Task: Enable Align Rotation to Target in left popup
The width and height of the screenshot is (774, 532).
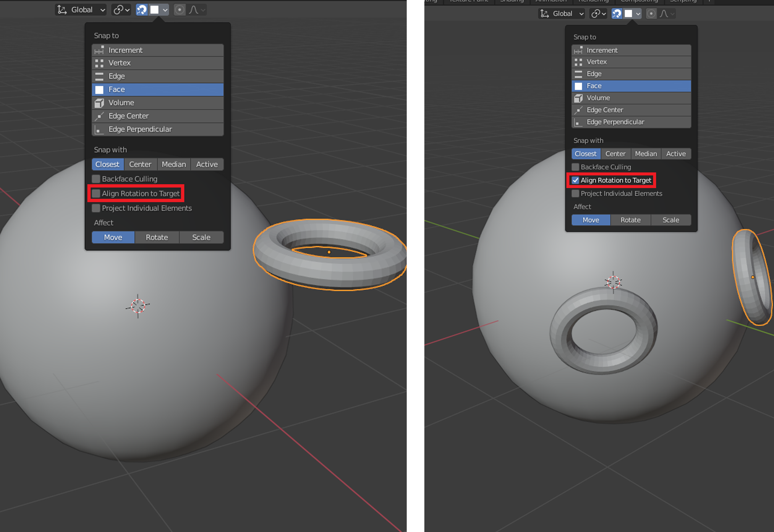Action: point(96,193)
